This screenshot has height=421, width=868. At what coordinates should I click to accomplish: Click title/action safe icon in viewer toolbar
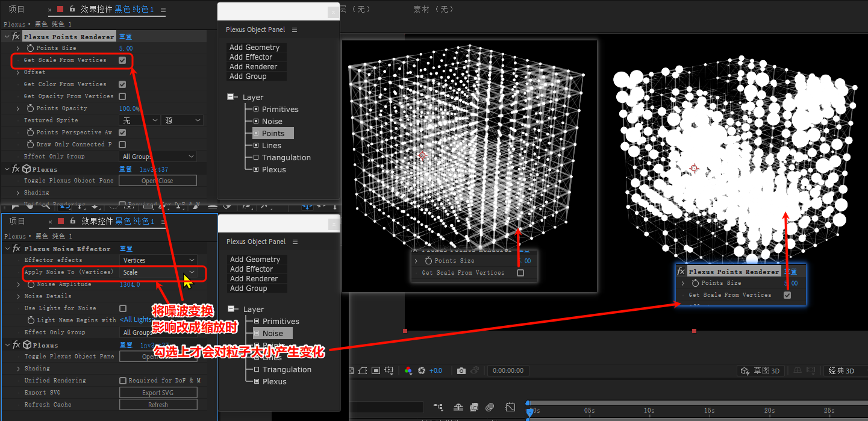point(376,370)
